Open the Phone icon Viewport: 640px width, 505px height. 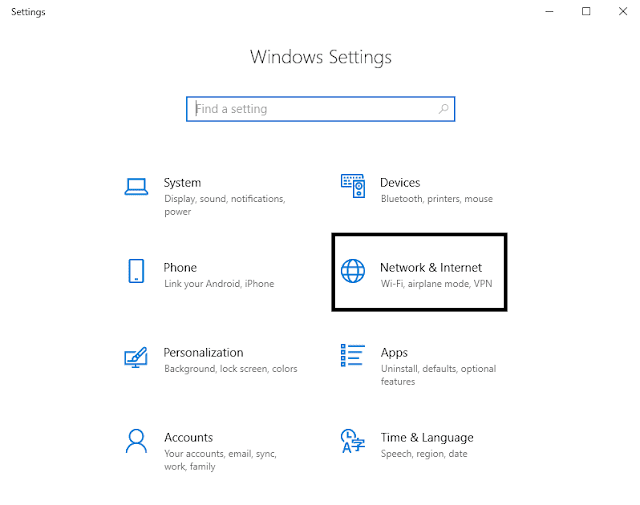point(136,271)
